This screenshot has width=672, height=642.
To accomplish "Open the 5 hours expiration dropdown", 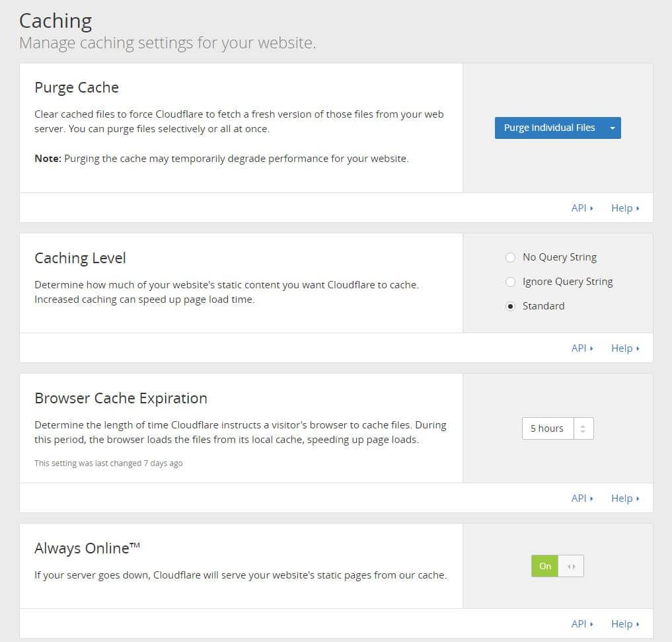I will (x=558, y=428).
